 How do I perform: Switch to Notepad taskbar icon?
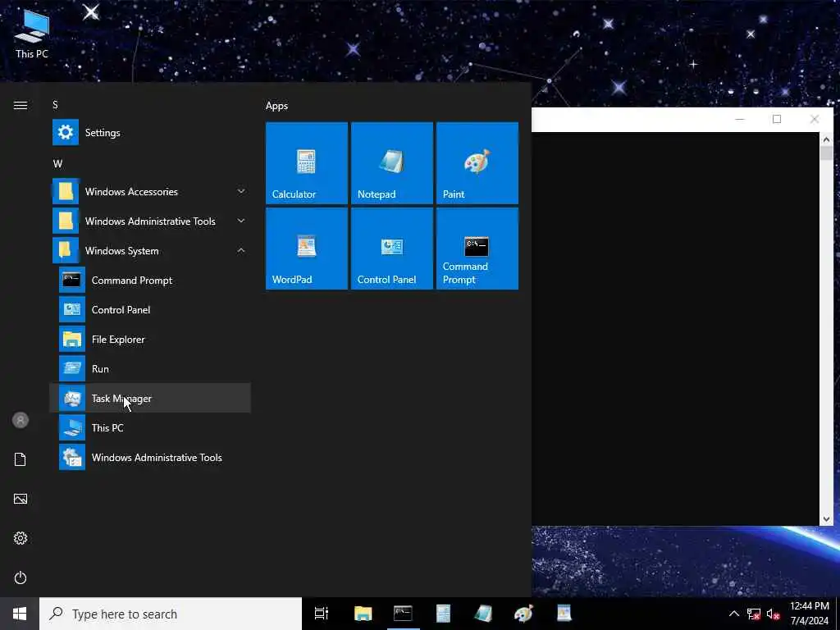483,614
